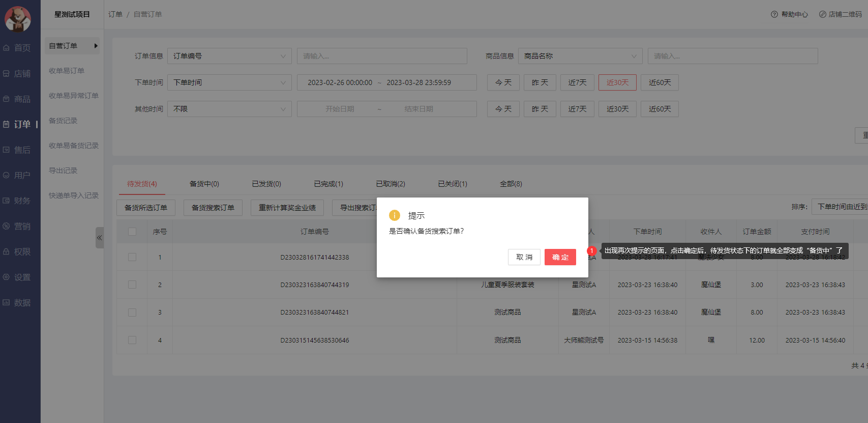Open the 商品 products sidebar icon

7,99
